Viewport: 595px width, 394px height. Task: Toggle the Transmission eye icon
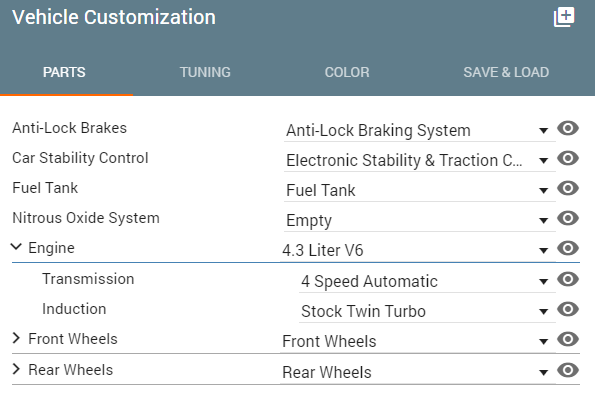coord(568,279)
